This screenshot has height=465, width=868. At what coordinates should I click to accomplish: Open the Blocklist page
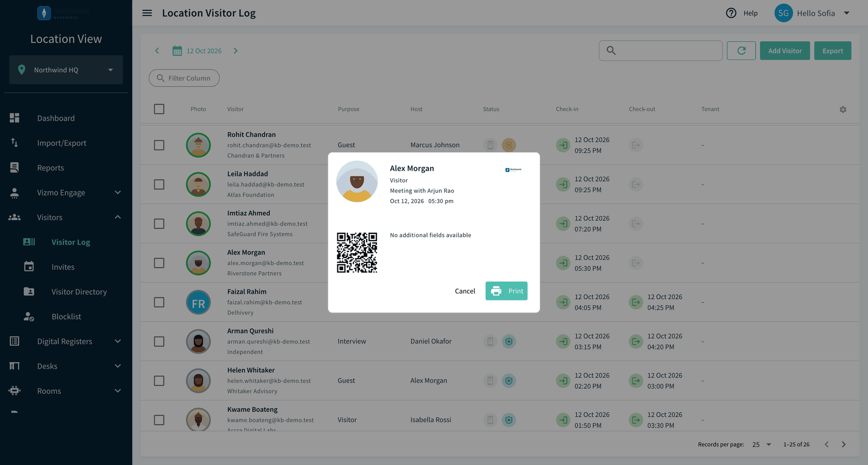(x=66, y=317)
